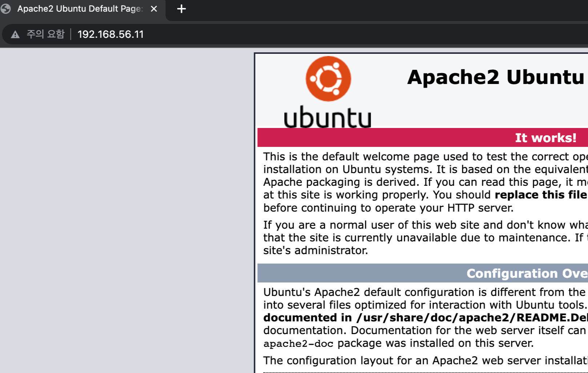Click the black ubuntu wordmark text
Image resolution: width=588 pixels, height=373 pixels.
[327, 117]
